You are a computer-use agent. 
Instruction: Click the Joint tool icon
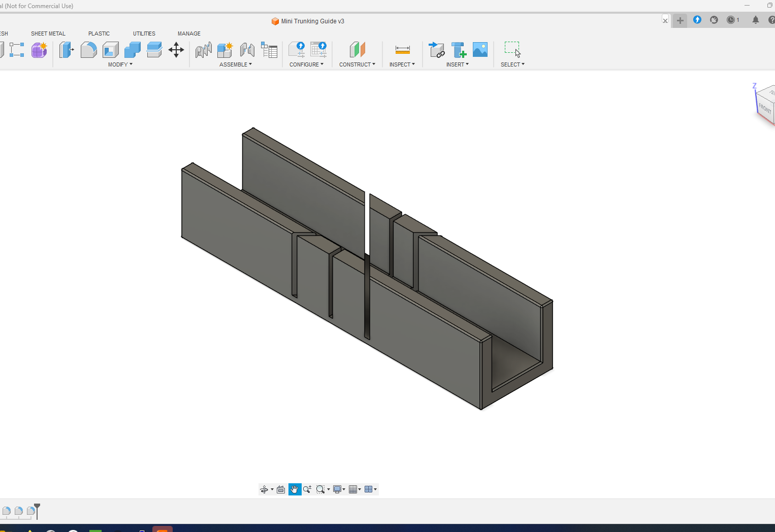[203, 50]
